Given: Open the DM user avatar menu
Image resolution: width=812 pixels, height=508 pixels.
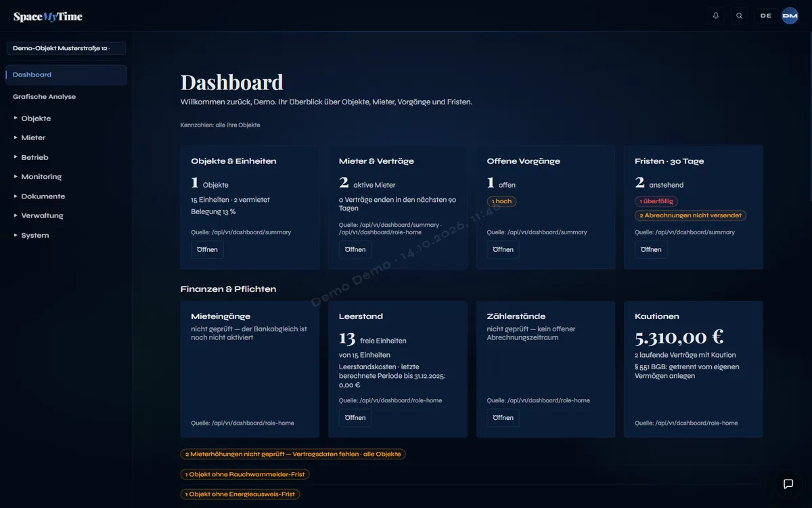Looking at the screenshot, I should click(790, 16).
